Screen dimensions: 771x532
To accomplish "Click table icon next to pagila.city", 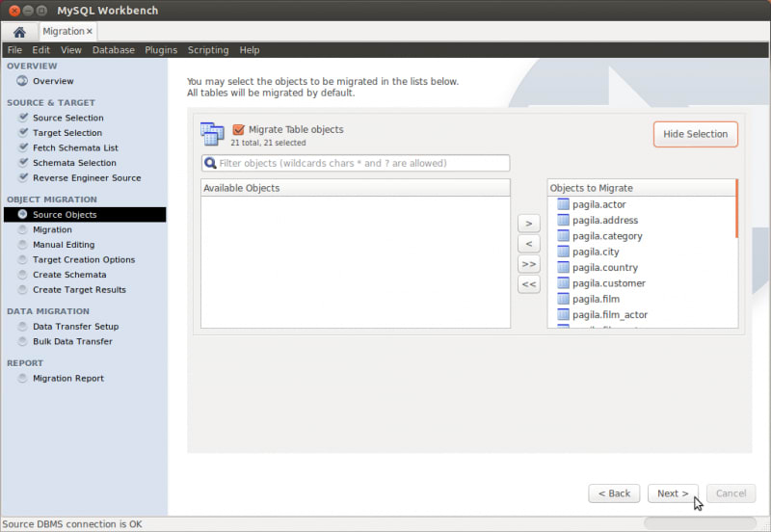I will [x=563, y=252].
